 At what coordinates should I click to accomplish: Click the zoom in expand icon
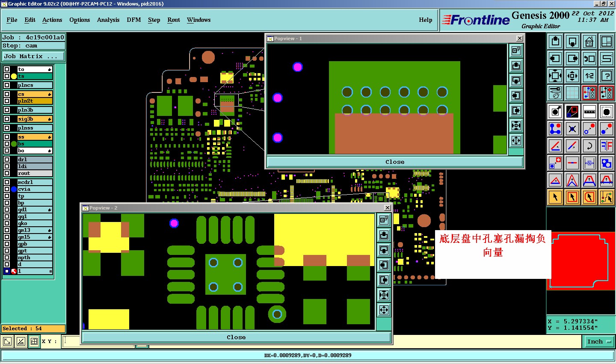coord(555,76)
